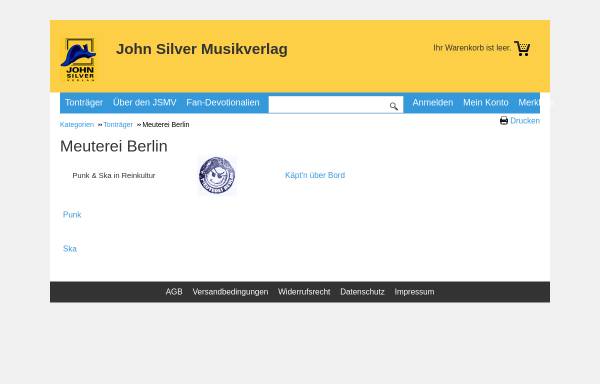The width and height of the screenshot is (600, 384).
Task: Open Impressum in the footer
Action: (414, 292)
